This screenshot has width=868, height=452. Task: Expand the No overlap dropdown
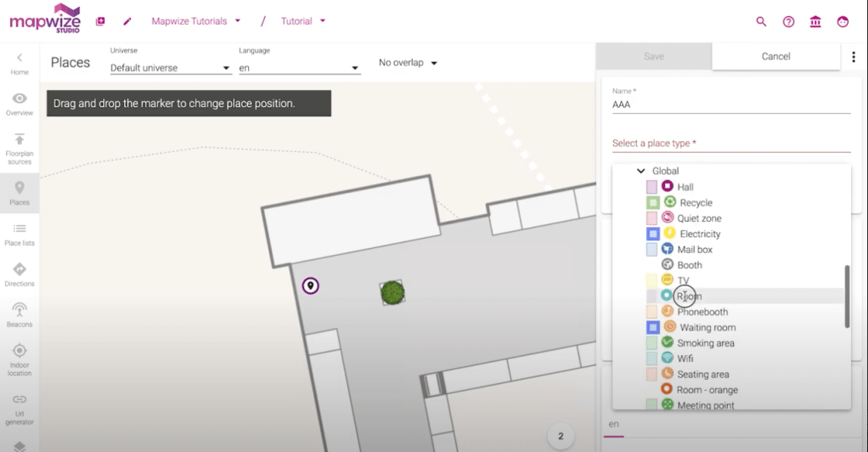[x=408, y=63]
